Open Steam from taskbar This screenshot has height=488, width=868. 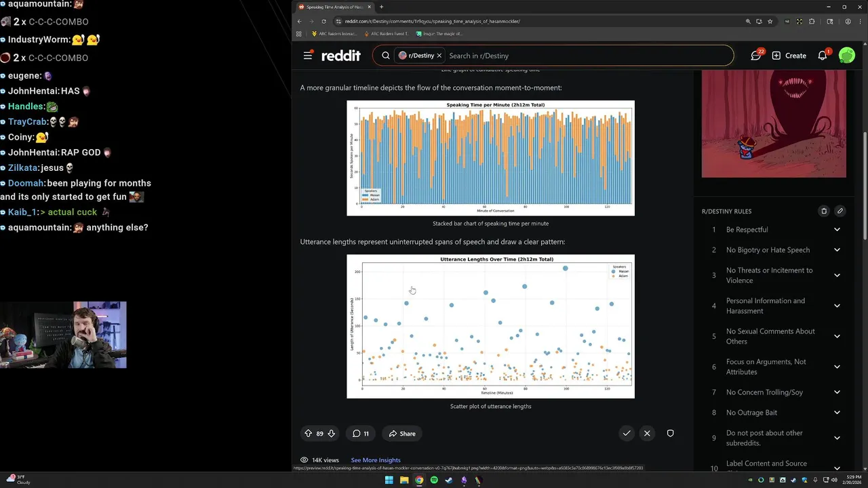449,480
